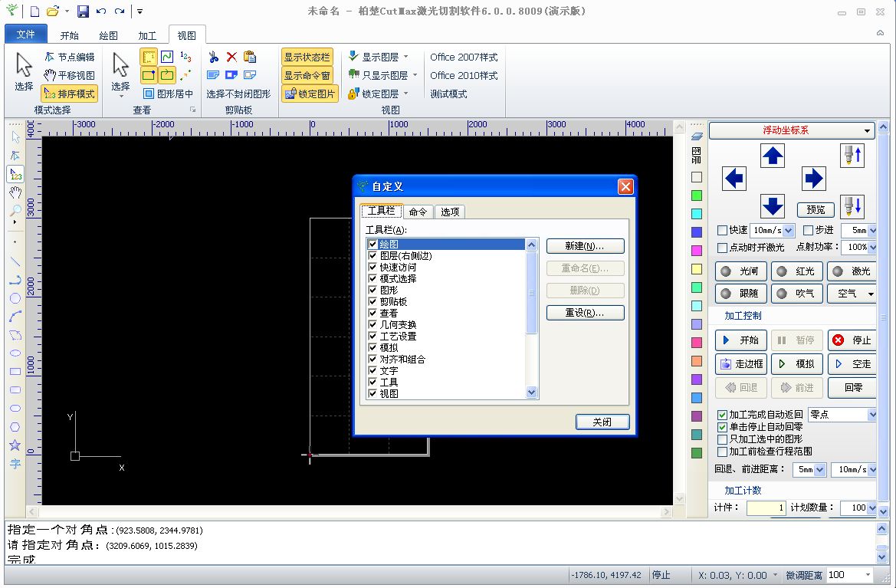
Task: Uncheck 单击停止自动回零 option
Action: click(722, 428)
